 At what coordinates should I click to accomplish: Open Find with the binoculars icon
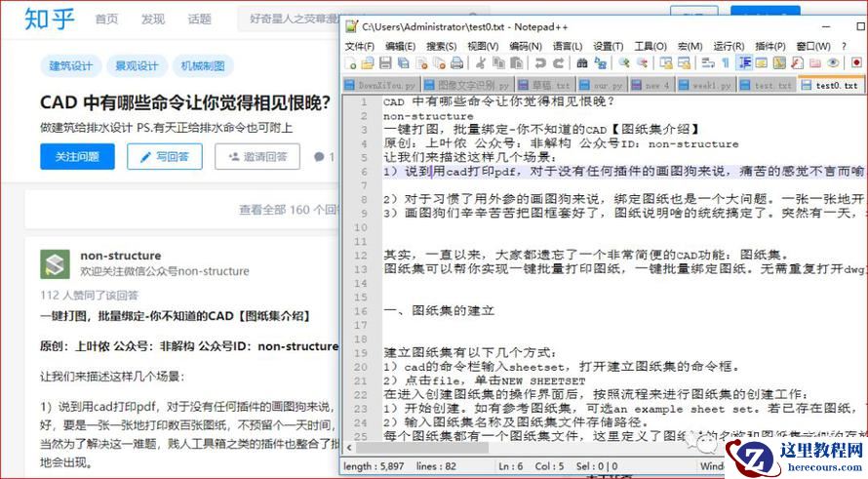point(582,63)
